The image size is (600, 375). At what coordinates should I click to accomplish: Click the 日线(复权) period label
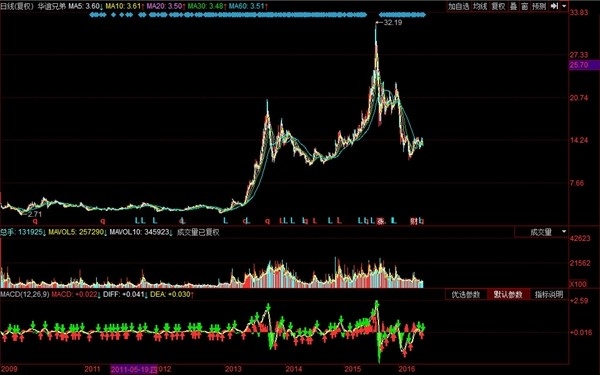point(17,7)
